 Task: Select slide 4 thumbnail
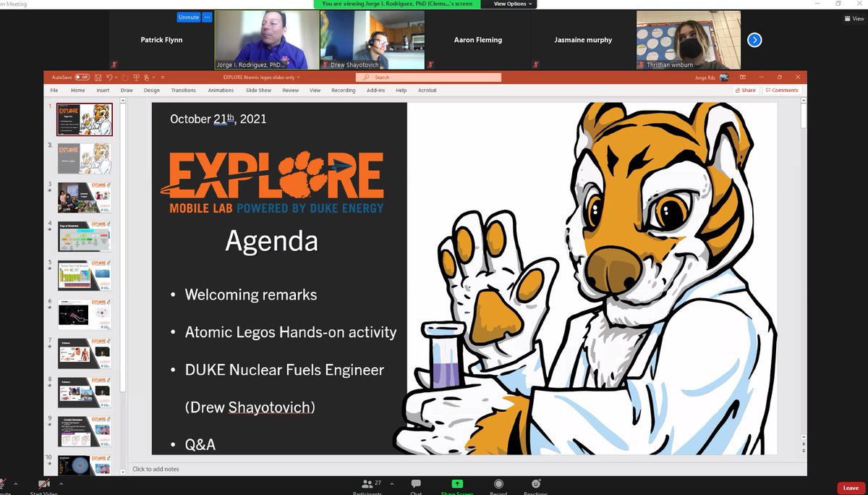(85, 236)
